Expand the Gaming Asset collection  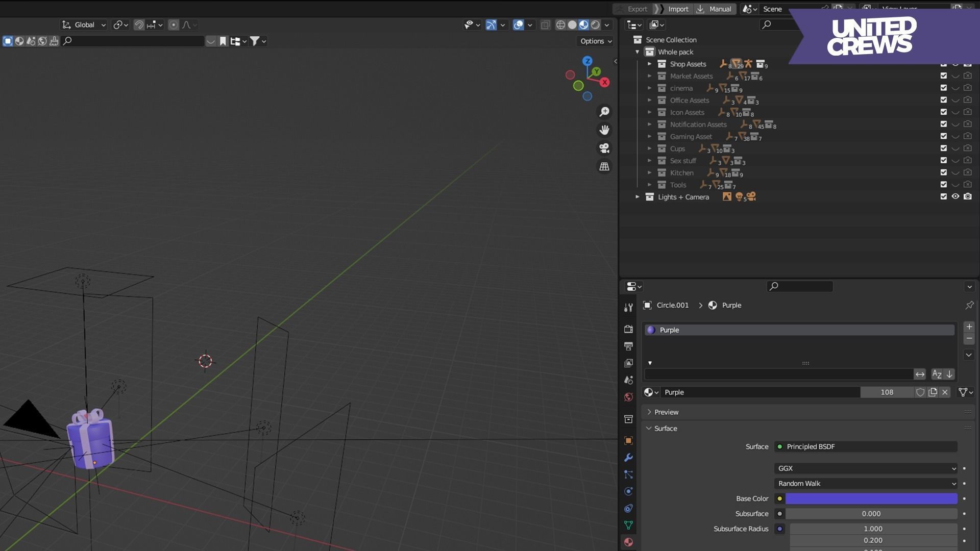pos(649,136)
